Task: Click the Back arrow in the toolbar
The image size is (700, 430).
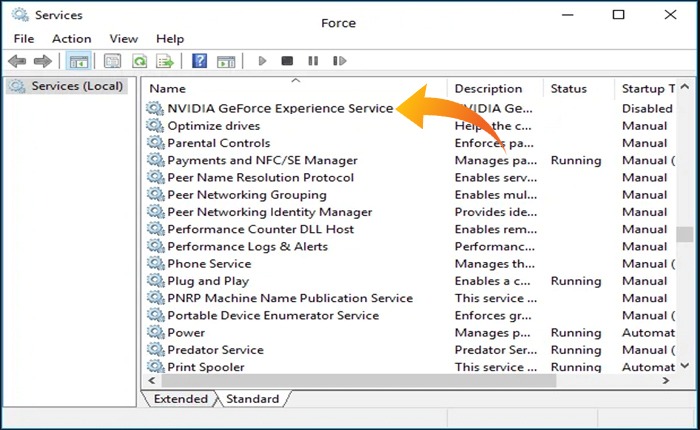Action: [17, 61]
